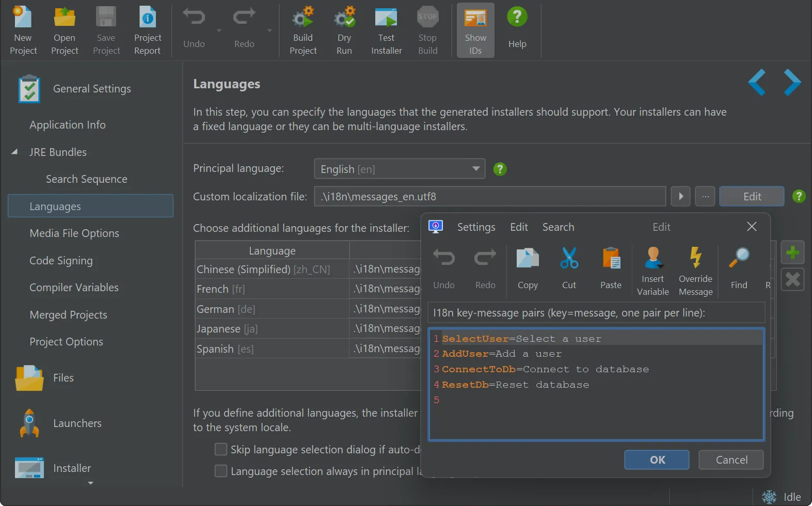Open the Principal language dropdown
The width and height of the screenshot is (812, 506).
click(400, 169)
